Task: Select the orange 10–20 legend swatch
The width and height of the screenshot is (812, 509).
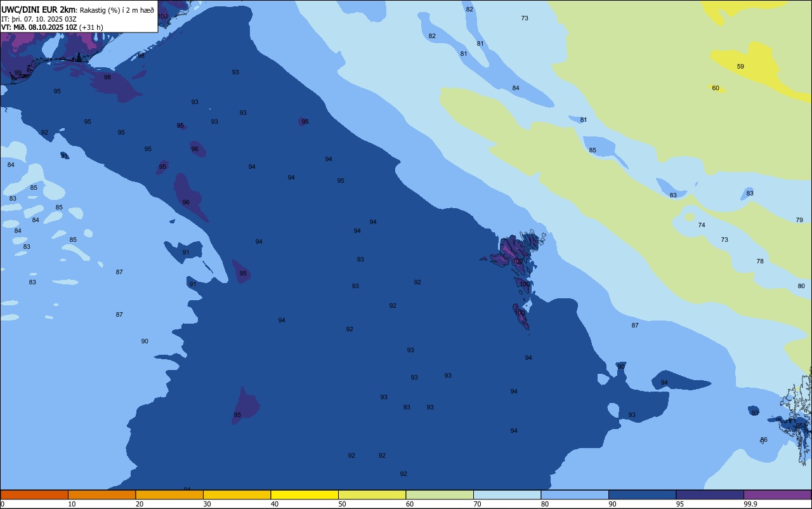Action: tap(101, 494)
